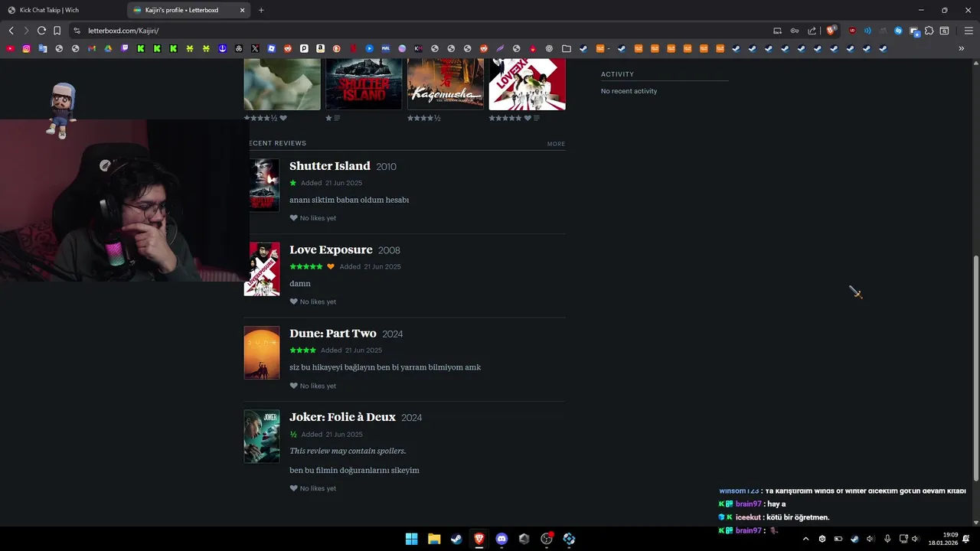
Task: Like the Dune: Part Two review via the heart
Action: [x=293, y=386]
